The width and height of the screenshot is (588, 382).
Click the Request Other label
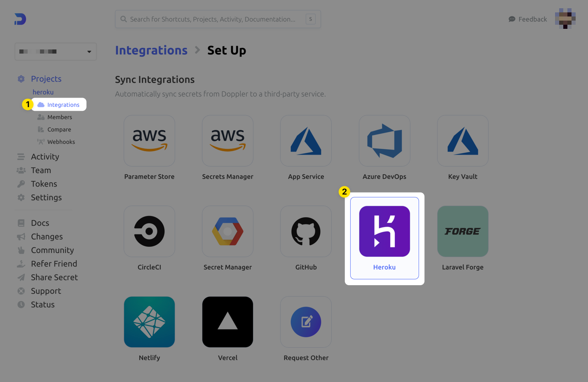[x=306, y=358]
